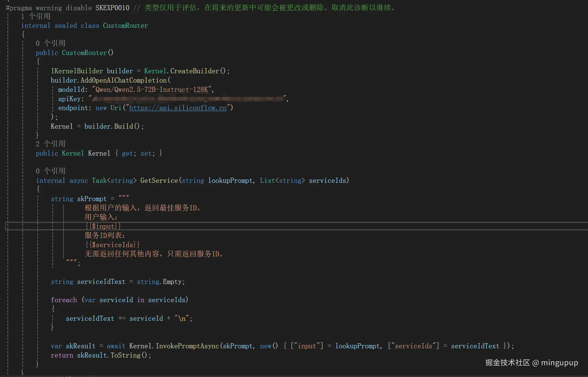This screenshot has height=377, width=588.
Task: Click the 'set' accessor of the Kernel property
Action: pos(146,153)
